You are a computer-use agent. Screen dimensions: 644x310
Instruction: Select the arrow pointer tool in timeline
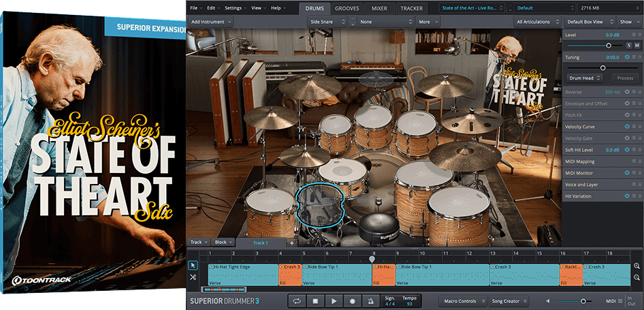click(193, 265)
